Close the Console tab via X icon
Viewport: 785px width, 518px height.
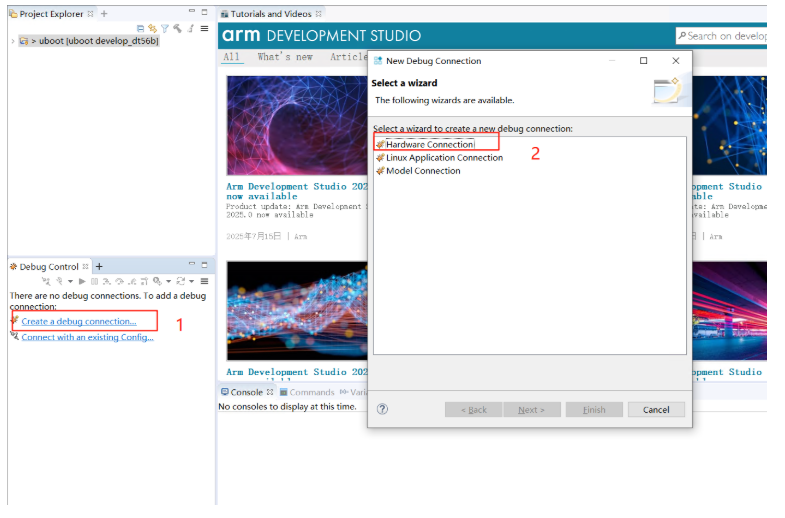click(270, 392)
